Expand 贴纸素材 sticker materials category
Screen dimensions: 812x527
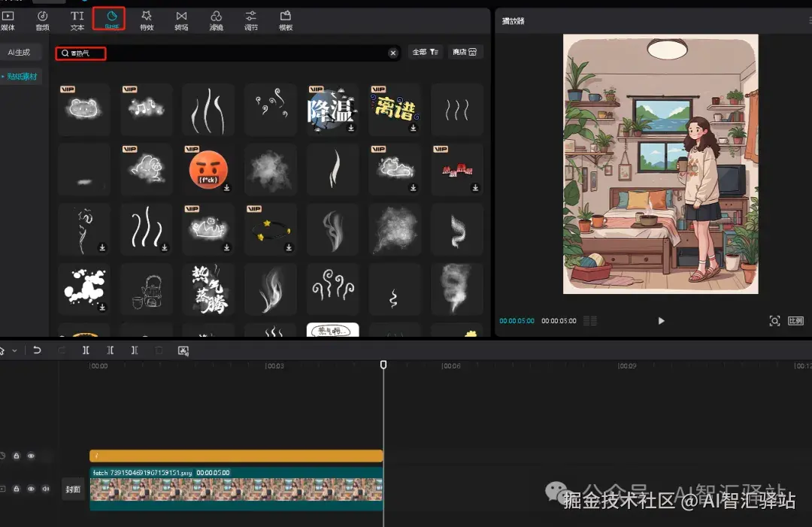pos(21,77)
